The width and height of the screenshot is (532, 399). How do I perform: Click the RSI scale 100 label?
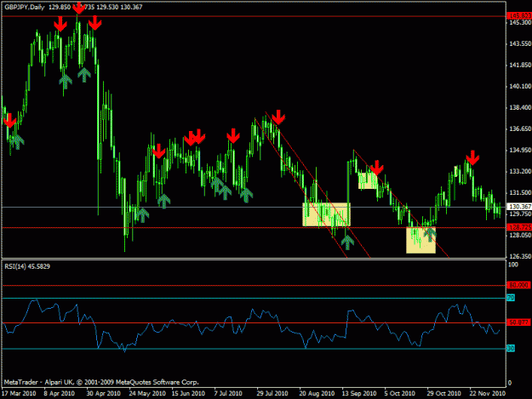(513, 265)
